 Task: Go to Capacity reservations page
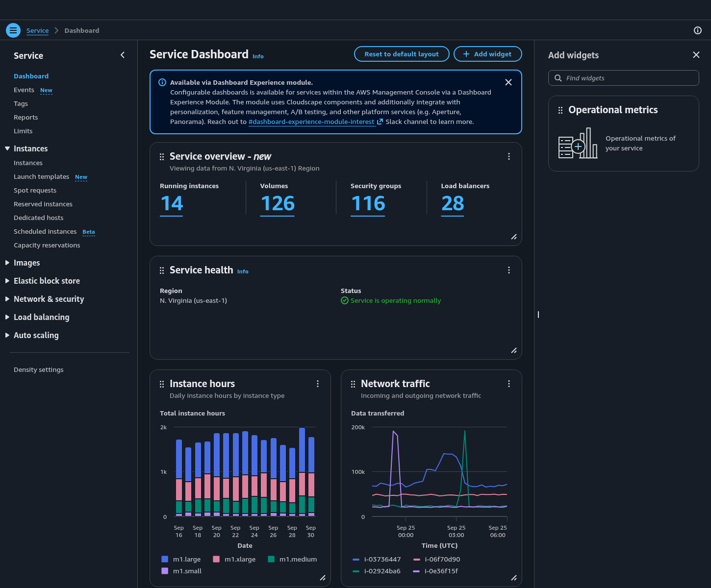point(47,245)
